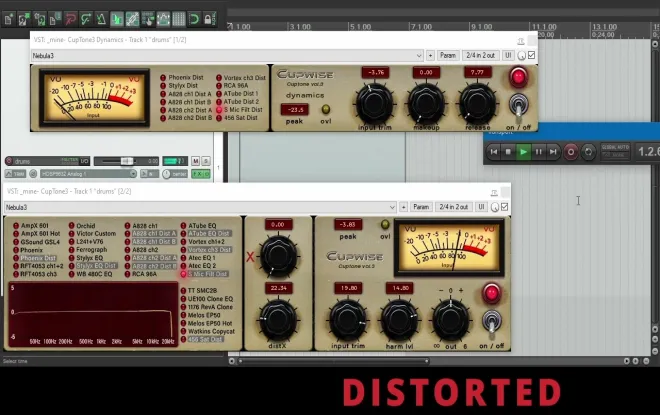Flip the Dynamics plugin on/off switch
Image resolution: width=660 pixels, height=415 pixels.
519,105
